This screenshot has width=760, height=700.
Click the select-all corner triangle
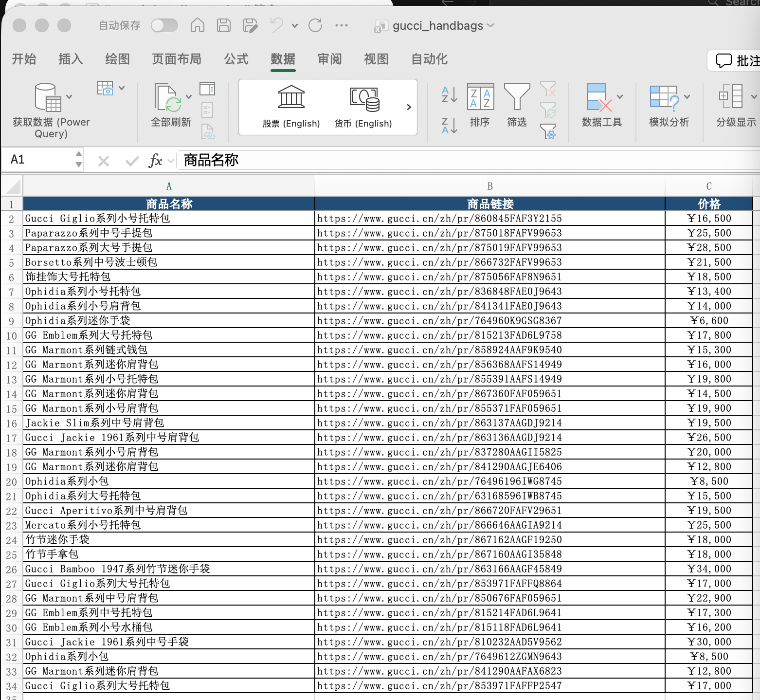tap(14, 186)
